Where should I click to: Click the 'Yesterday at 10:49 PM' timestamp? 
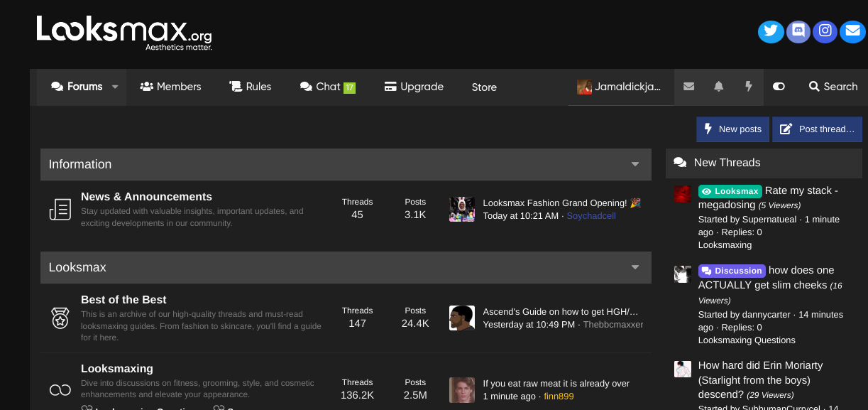529,325
